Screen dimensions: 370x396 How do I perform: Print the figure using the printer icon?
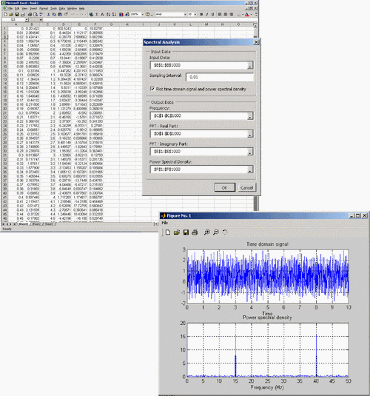tap(195, 232)
